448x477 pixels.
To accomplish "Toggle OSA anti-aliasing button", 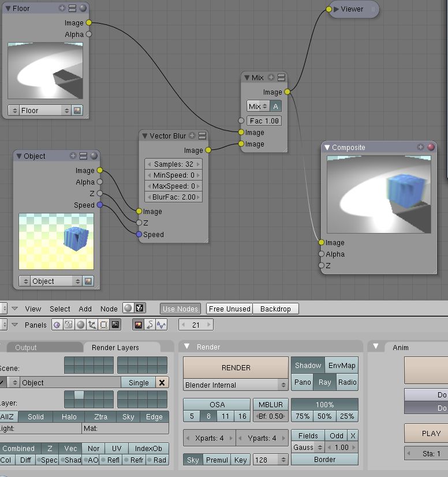I will pyautogui.click(x=217, y=404).
